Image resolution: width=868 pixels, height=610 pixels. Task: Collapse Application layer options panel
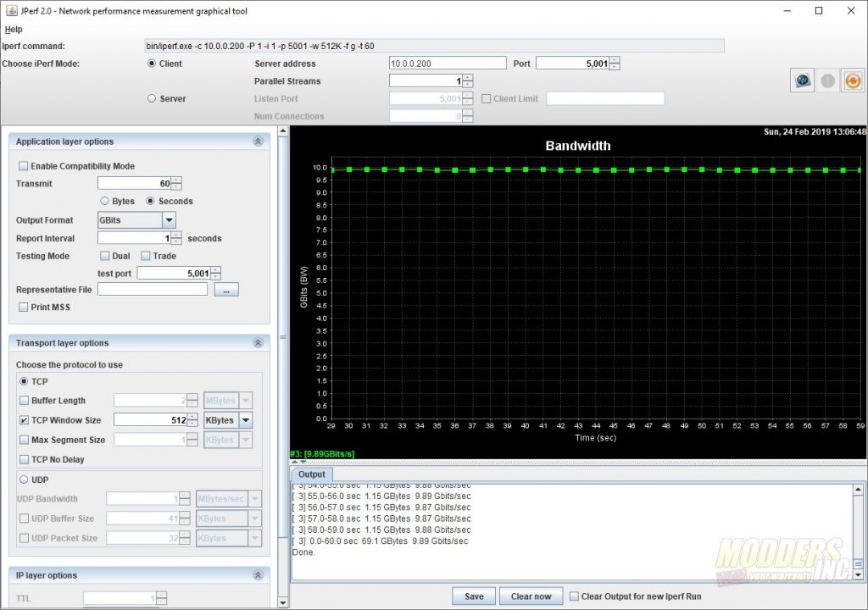(x=258, y=141)
